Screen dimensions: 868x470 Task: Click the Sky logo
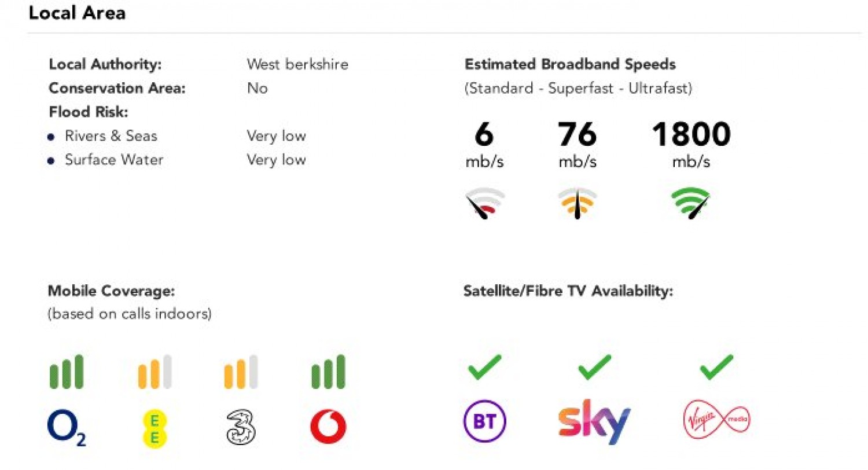[594, 421]
